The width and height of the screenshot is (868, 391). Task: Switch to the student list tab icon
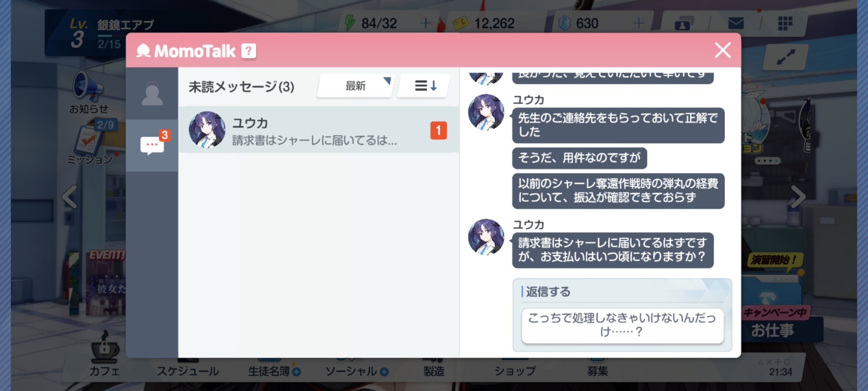pyautogui.click(x=152, y=94)
